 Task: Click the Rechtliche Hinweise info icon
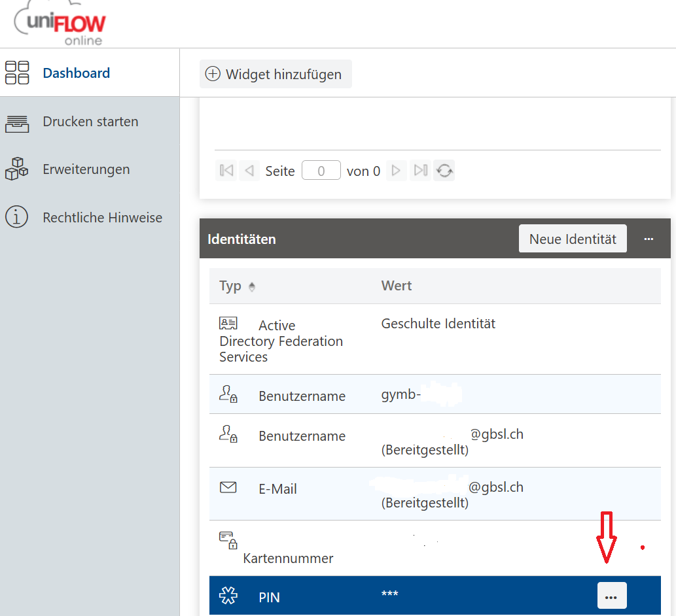tap(17, 217)
